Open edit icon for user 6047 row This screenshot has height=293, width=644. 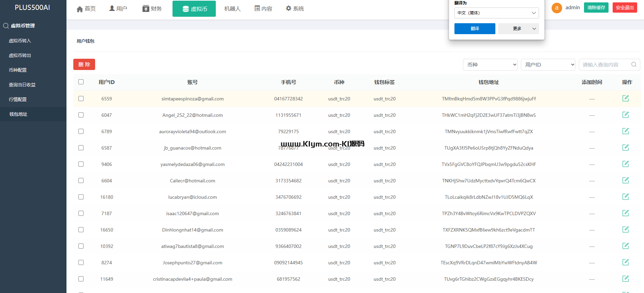pos(625,115)
